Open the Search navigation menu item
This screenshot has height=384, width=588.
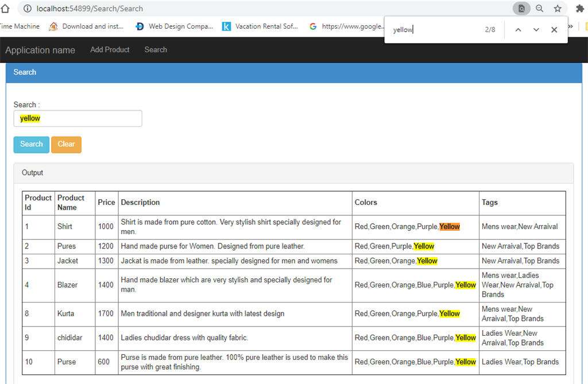click(156, 49)
